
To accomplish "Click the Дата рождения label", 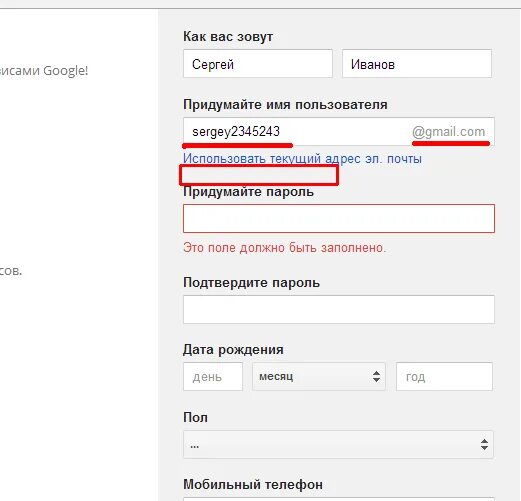I will pos(233,350).
